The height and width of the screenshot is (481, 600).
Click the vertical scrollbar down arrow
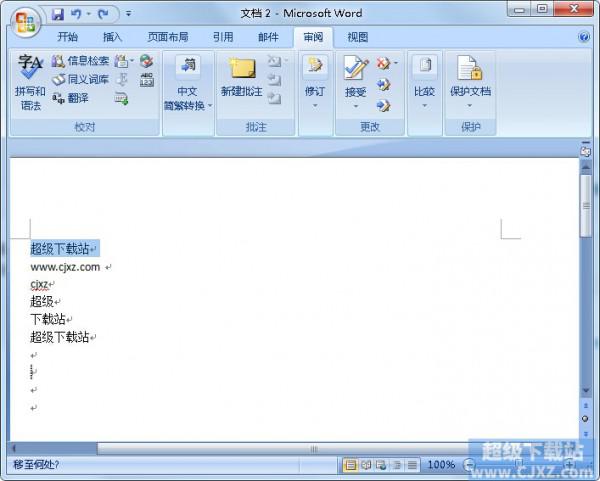click(x=585, y=390)
